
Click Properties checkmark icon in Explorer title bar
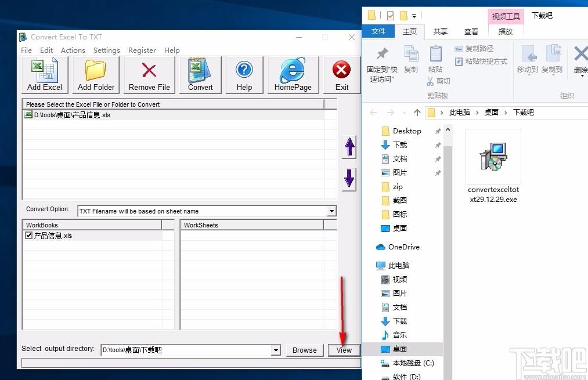click(x=391, y=15)
